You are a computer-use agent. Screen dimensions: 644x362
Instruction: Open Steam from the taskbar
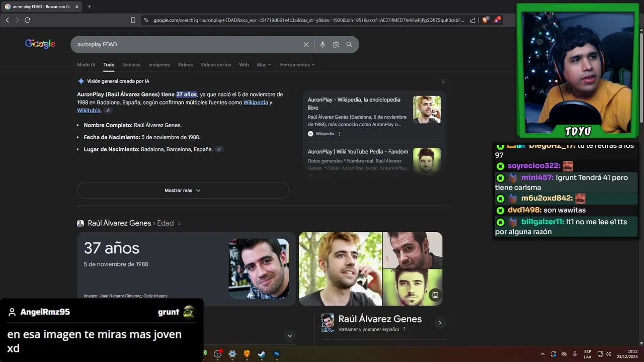coord(262,354)
